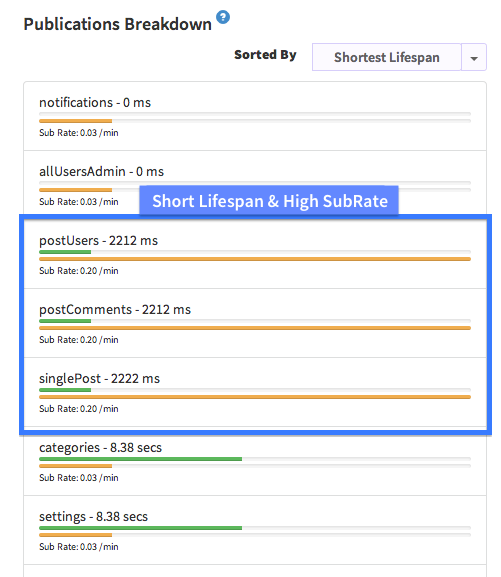Open the notifications publication row
The height and width of the screenshot is (577, 501).
click(x=255, y=116)
